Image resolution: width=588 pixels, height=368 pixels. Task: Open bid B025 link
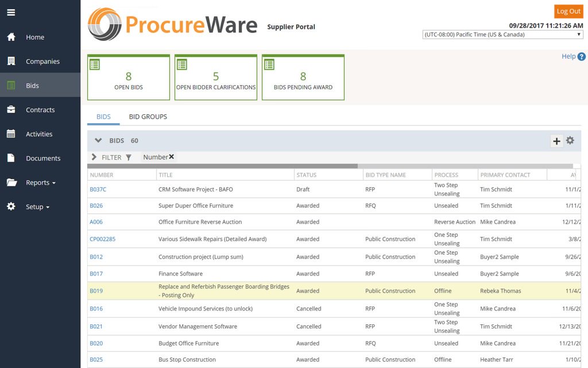coord(96,359)
